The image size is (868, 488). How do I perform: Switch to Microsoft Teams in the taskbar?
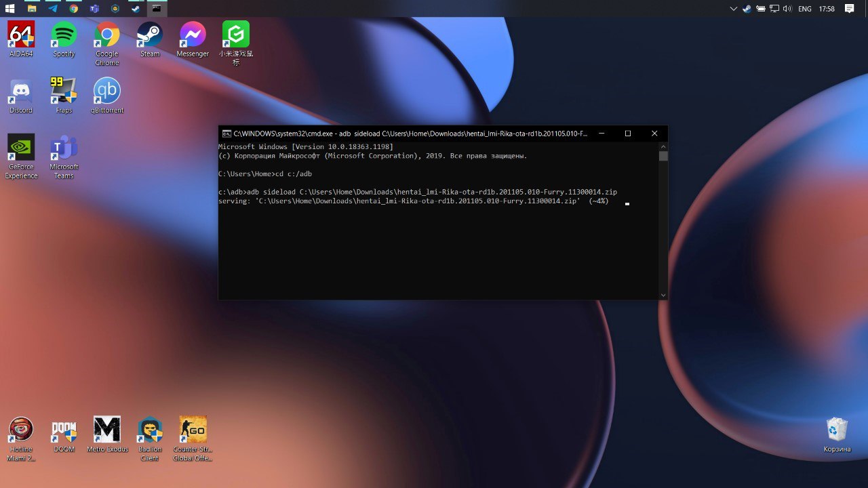95,9
